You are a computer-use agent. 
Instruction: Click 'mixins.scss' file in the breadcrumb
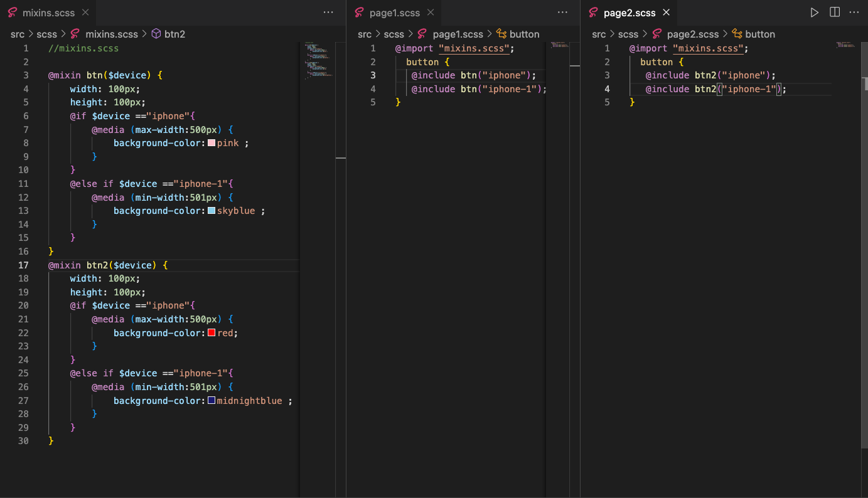click(112, 34)
